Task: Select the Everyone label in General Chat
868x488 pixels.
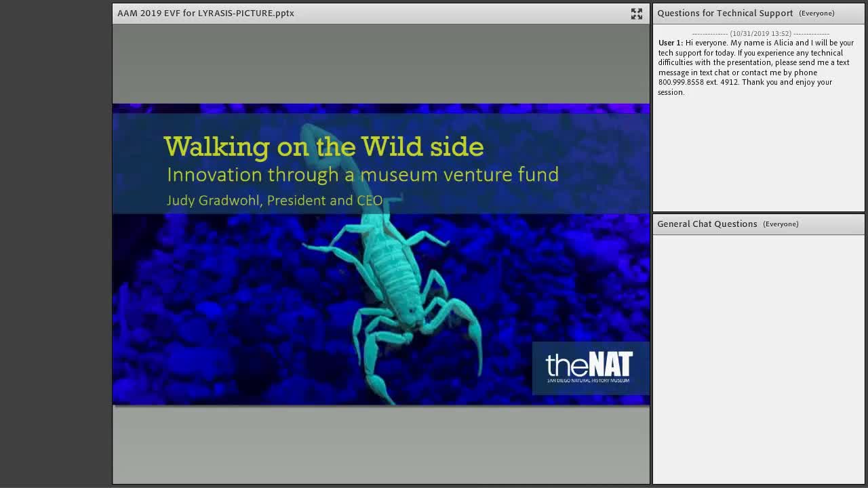Action: 781,224
